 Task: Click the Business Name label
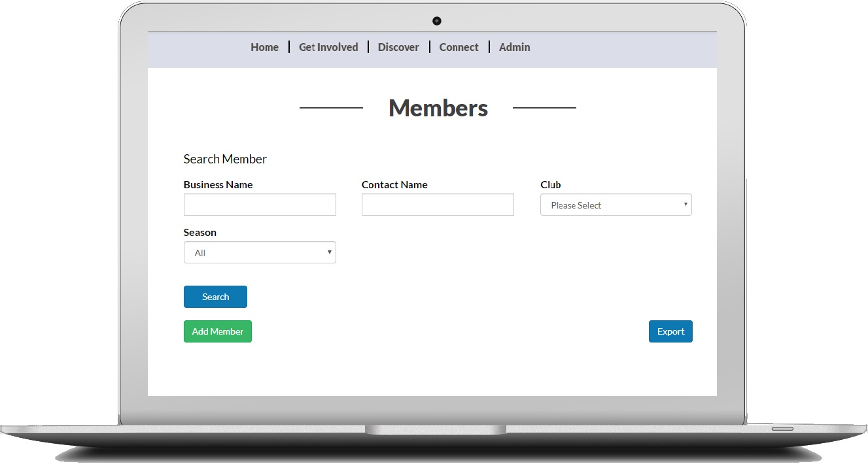pos(218,185)
